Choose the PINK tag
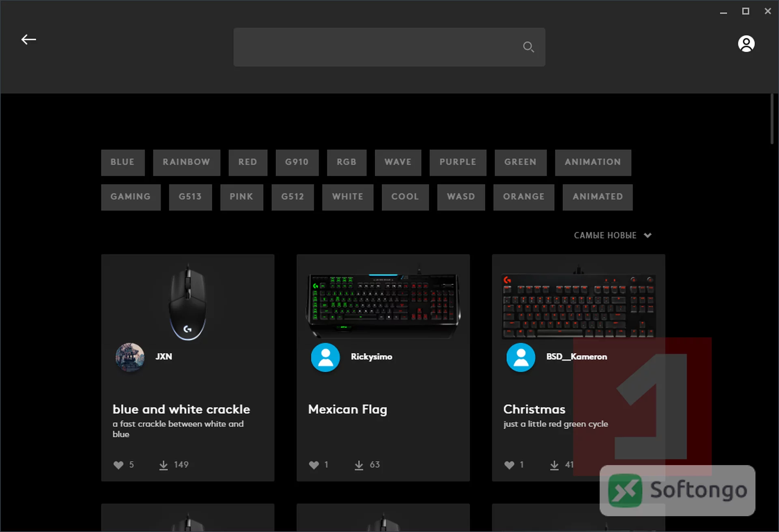This screenshot has width=779, height=532. pos(241,197)
